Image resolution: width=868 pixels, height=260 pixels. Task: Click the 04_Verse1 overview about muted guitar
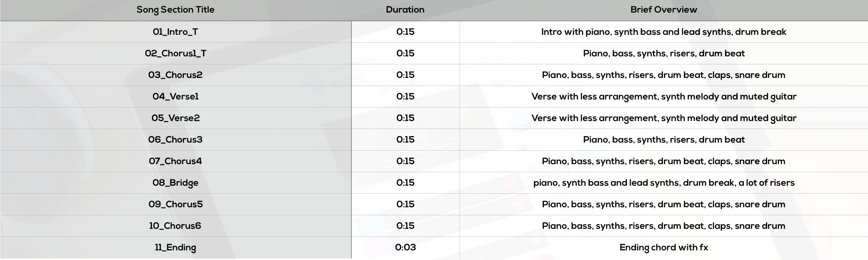tap(664, 97)
